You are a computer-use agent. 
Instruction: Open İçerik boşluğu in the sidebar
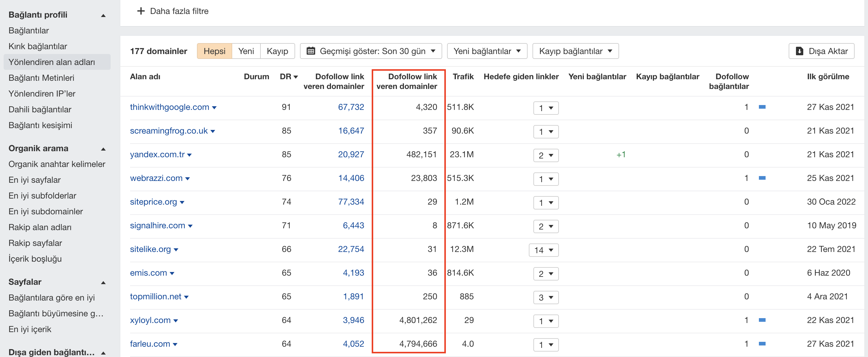point(35,259)
